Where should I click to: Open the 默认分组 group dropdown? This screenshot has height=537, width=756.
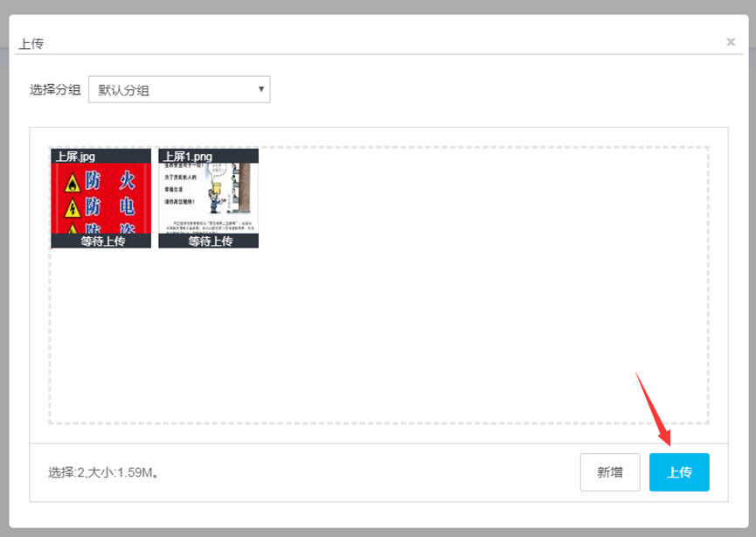[x=179, y=89]
